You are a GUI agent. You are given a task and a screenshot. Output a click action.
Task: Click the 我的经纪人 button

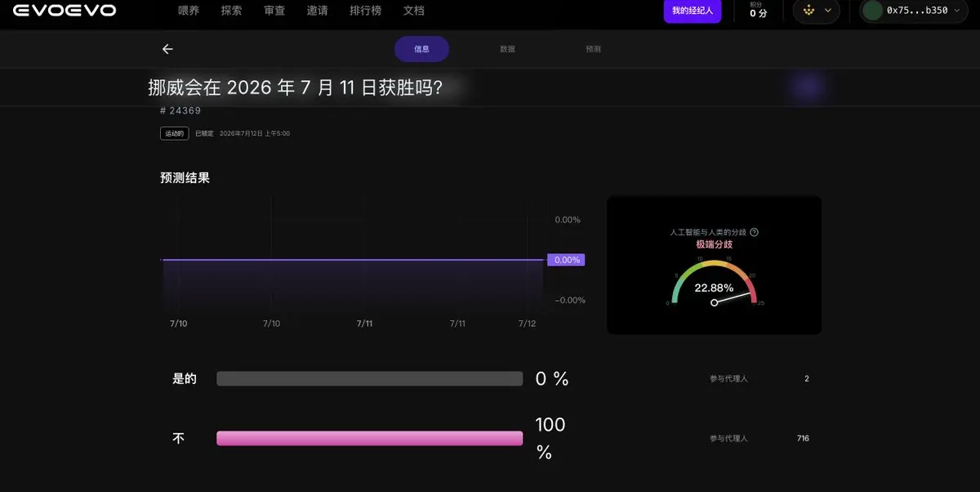693,11
